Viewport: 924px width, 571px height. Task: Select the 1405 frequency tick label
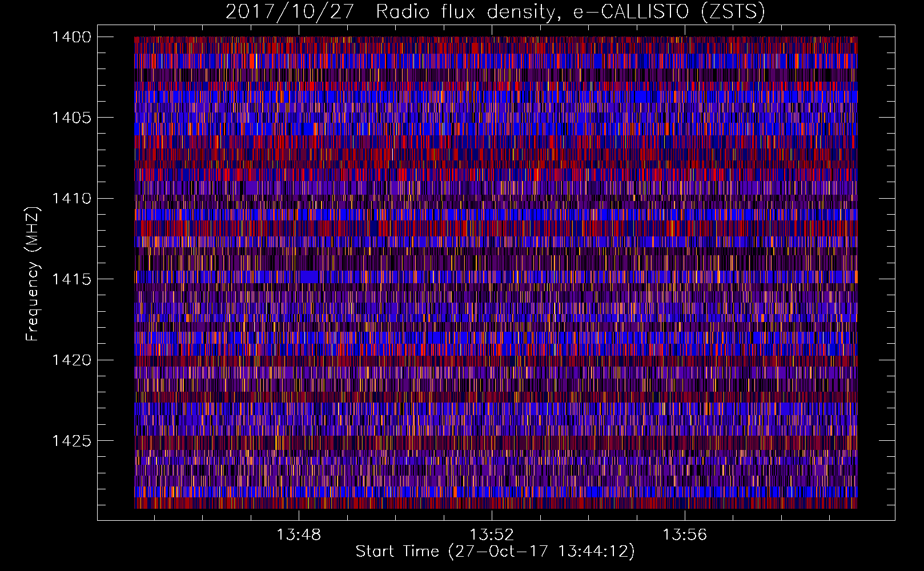pos(71,118)
